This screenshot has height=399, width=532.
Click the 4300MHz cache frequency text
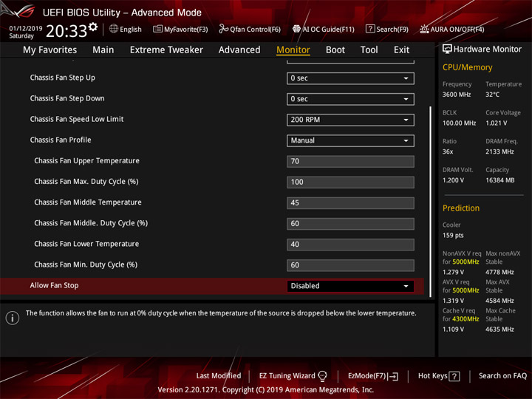(465, 319)
